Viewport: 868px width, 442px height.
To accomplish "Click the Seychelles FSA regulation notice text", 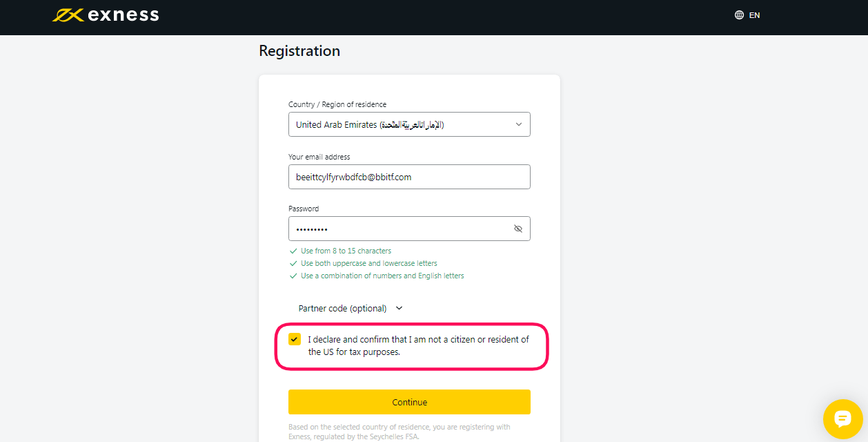I will [x=400, y=432].
